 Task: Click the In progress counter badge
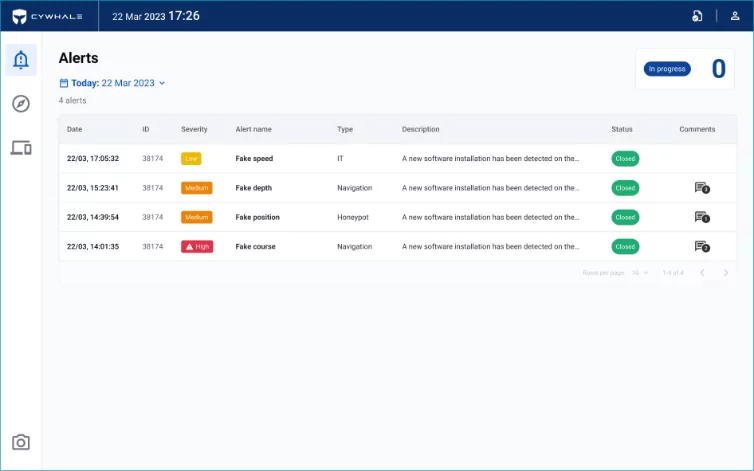667,69
